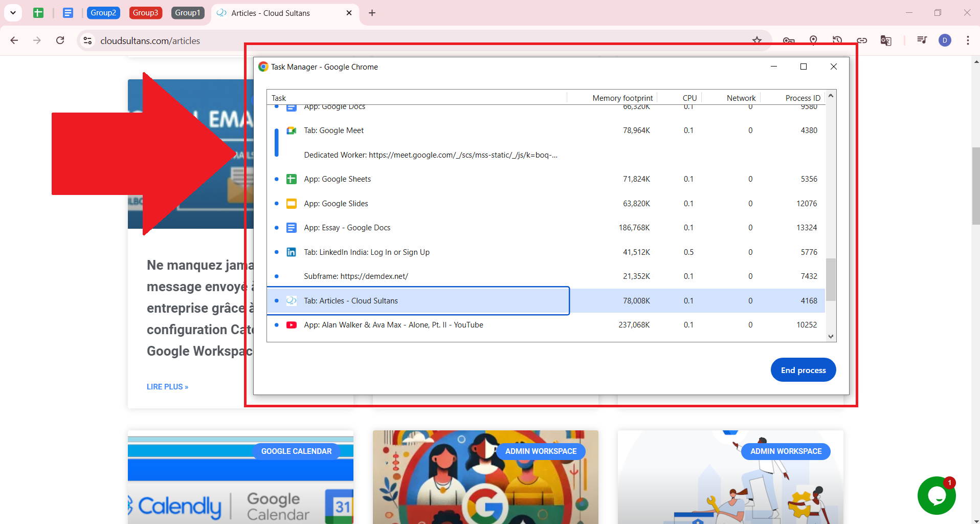This screenshot has width=980, height=524.
Task: Click the End process button
Action: (803, 370)
